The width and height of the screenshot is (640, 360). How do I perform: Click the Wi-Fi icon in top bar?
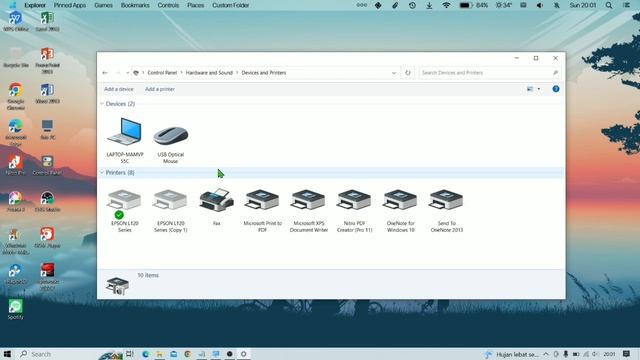click(x=446, y=5)
